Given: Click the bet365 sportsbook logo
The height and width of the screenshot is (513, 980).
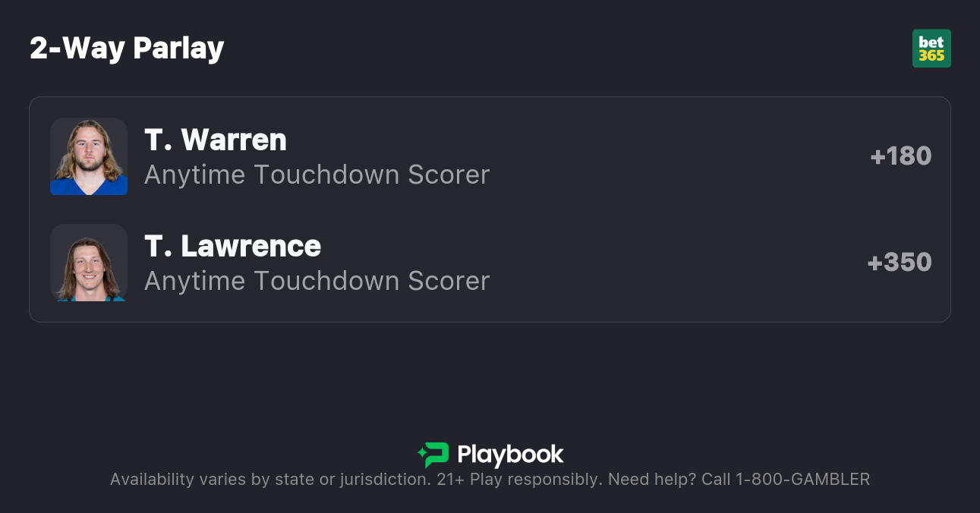Looking at the screenshot, I should pos(931,49).
